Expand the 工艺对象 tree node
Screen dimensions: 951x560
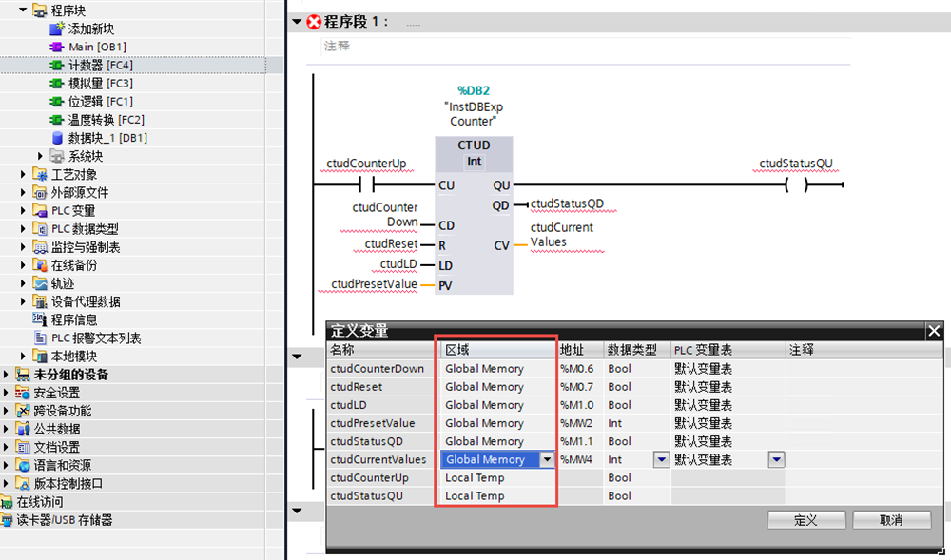(x=25, y=174)
